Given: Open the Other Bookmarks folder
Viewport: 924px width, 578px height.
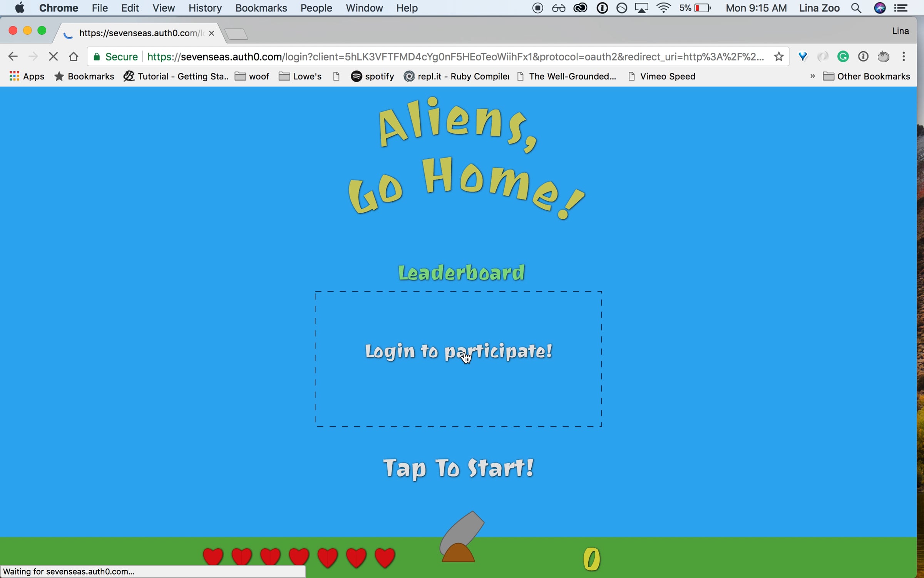Looking at the screenshot, I should click(x=866, y=76).
